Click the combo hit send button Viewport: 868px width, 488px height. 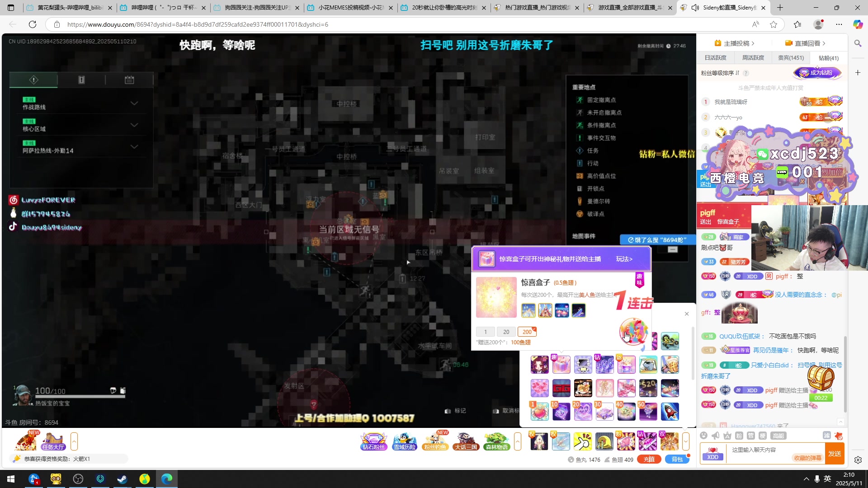pos(633,331)
